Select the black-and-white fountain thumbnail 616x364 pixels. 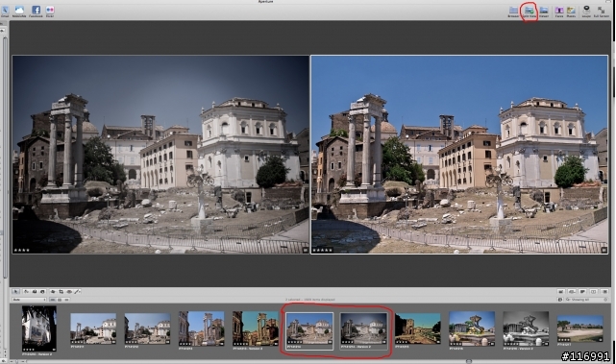(526, 328)
